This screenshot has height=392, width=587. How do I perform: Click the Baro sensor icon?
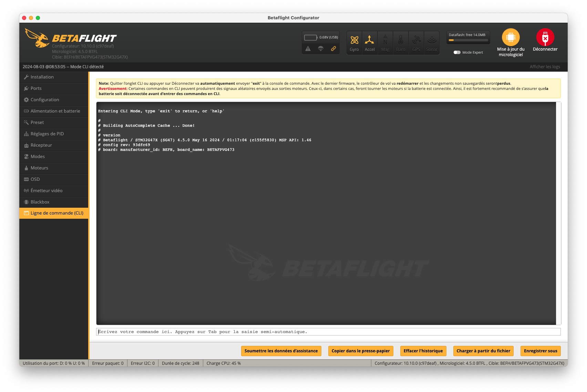(401, 43)
